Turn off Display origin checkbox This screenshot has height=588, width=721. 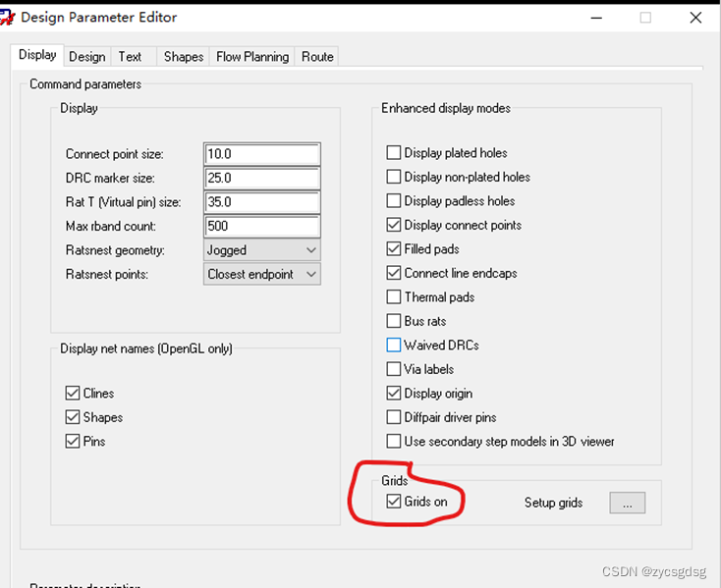394,394
